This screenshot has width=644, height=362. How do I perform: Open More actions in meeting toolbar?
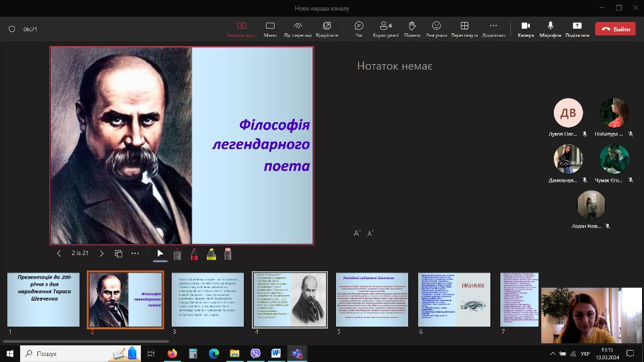point(493,29)
